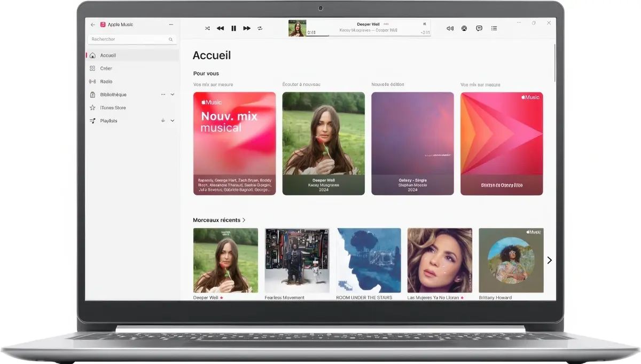The image size is (641, 364).
Task: Click the back arrow in title bar
Action: 93,25
